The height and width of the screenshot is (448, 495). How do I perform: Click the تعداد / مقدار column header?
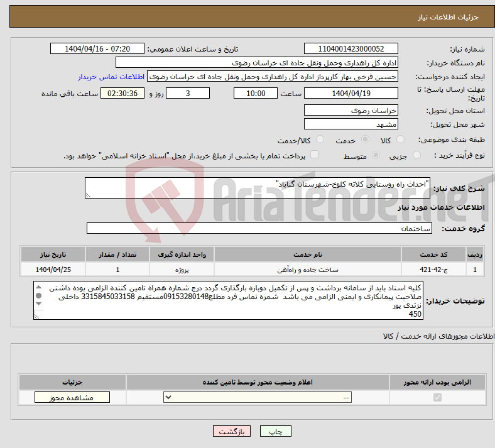[x=117, y=254]
